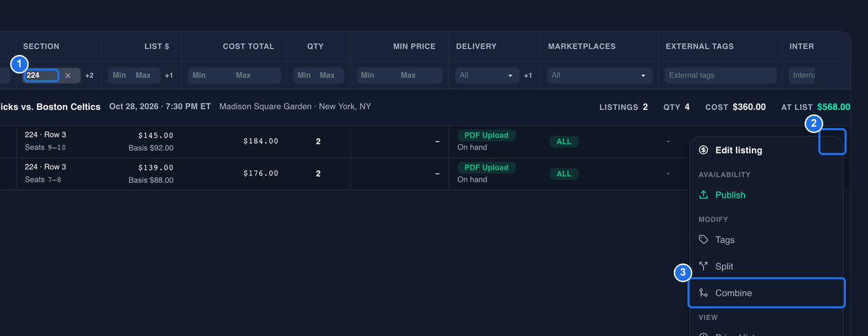This screenshot has height=336, width=868.
Task: Click the List $ column header
Action: [x=156, y=47]
